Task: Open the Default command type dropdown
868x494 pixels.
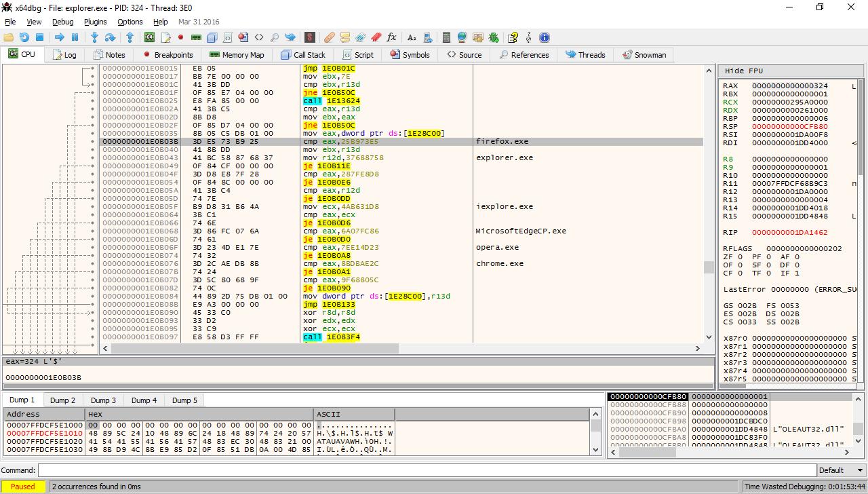Action: (841, 470)
